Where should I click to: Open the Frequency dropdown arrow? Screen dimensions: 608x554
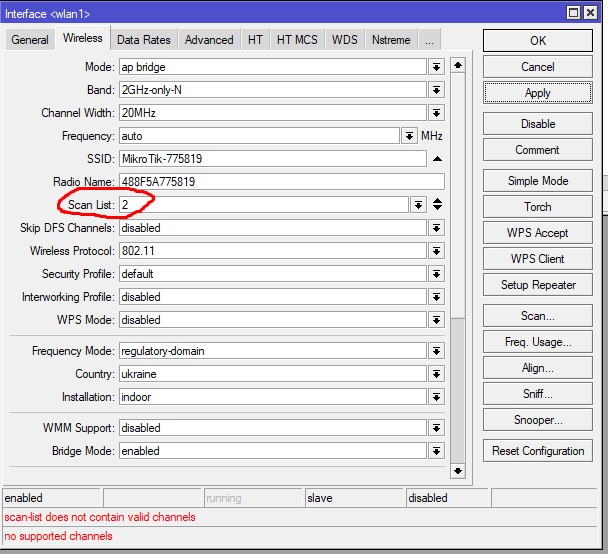(409, 136)
